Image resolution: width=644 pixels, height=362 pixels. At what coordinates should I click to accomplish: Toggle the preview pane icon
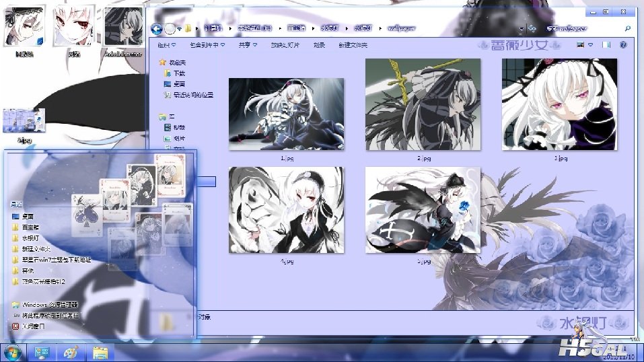[606, 45]
